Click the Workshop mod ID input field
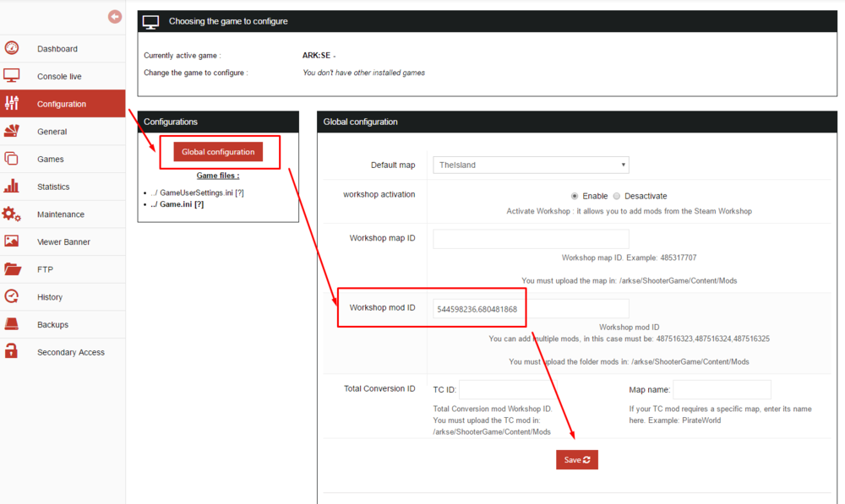The height and width of the screenshot is (504, 845). click(x=531, y=309)
